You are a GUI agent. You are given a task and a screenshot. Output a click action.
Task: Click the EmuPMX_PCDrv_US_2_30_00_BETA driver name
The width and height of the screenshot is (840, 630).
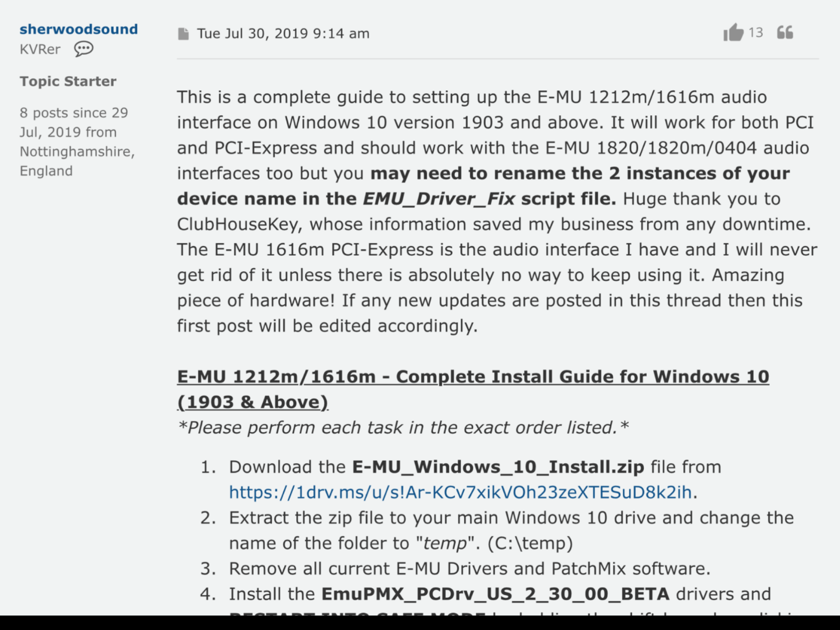pyautogui.click(x=495, y=594)
